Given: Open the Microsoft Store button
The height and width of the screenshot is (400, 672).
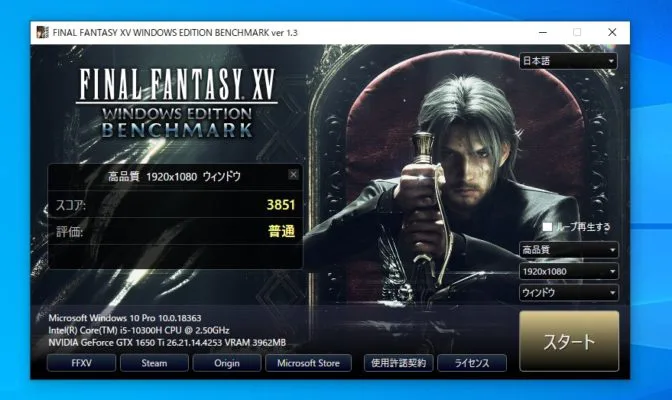Looking at the screenshot, I should [x=309, y=363].
